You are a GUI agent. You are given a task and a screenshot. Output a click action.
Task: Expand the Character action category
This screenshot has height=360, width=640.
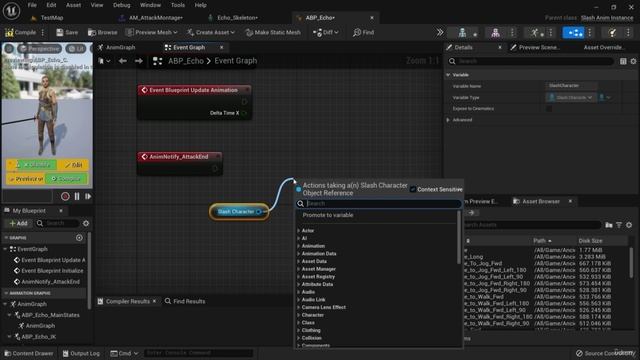(298, 315)
